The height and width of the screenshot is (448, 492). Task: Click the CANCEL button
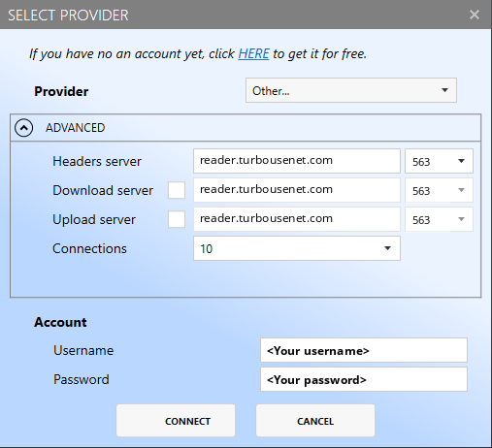(x=315, y=421)
